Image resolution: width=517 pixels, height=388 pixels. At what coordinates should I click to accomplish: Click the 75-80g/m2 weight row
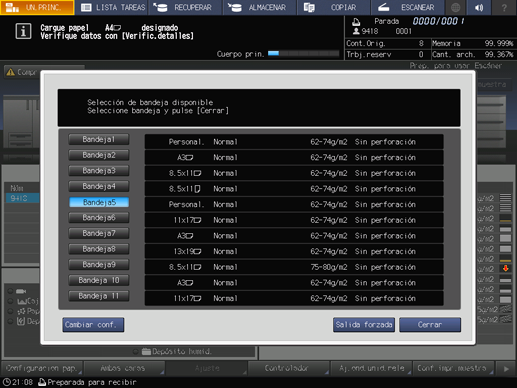coord(294,267)
